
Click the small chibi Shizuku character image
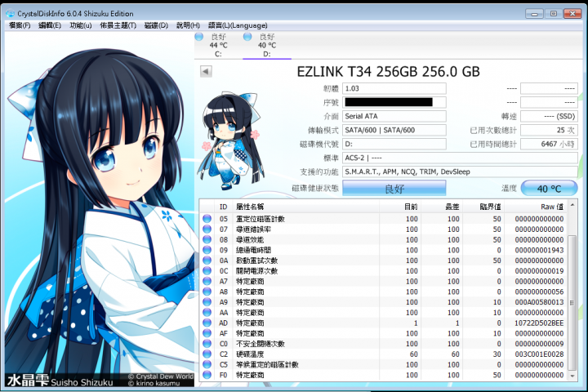(229, 140)
